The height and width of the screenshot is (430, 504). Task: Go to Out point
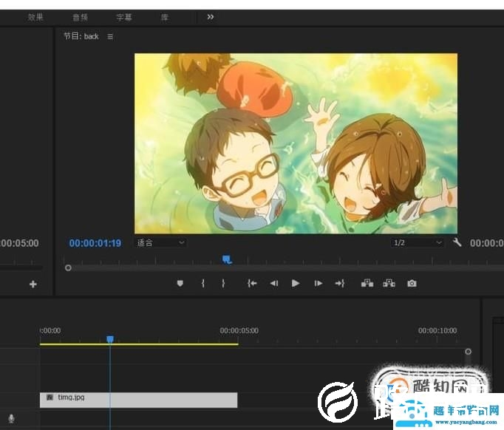340,283
